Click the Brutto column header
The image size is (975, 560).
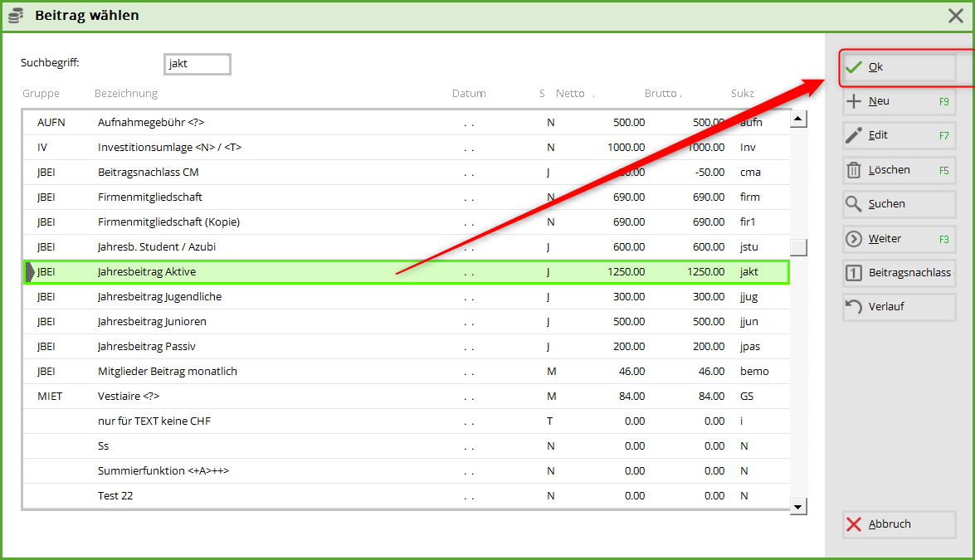(x=661, y=94)
